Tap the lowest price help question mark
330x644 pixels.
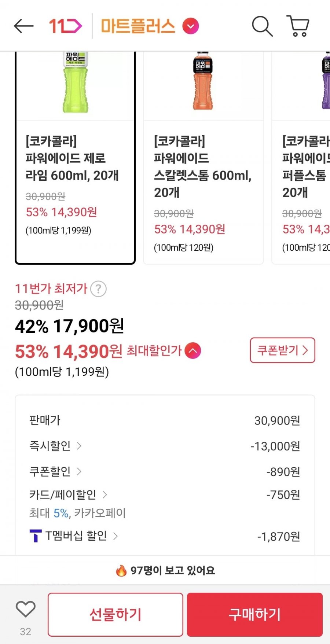(98, 289)
